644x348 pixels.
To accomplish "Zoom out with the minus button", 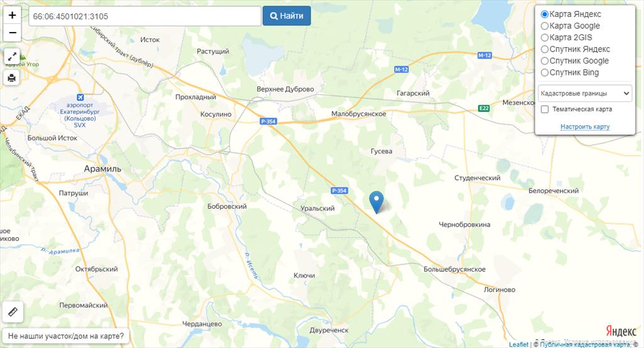I will click(13, 33).
